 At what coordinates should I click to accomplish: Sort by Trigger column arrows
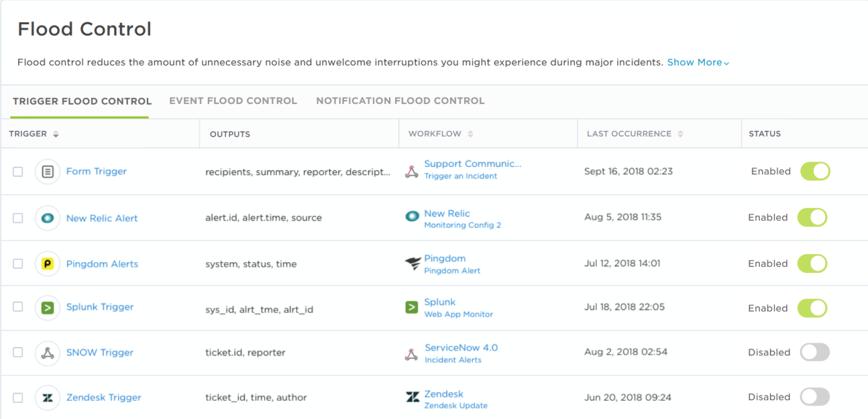pos(56,134)
